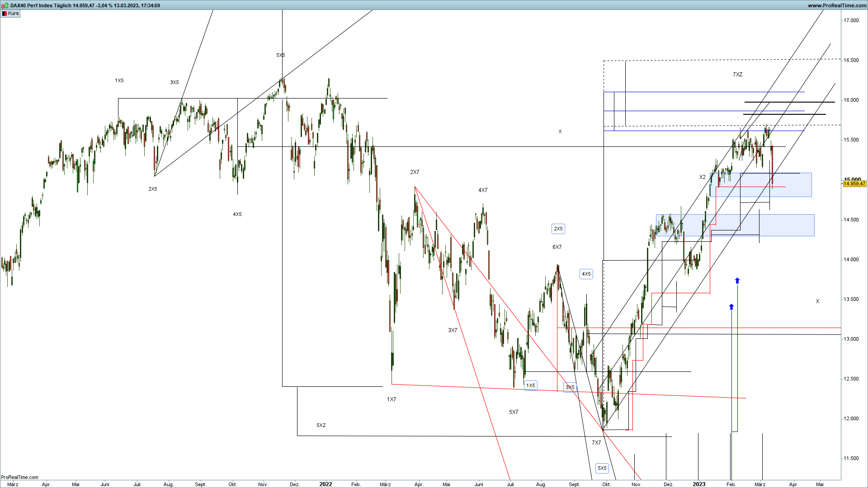
Task: Click the 2X7 label at the red trendline origin
Action: pos(415,172)
